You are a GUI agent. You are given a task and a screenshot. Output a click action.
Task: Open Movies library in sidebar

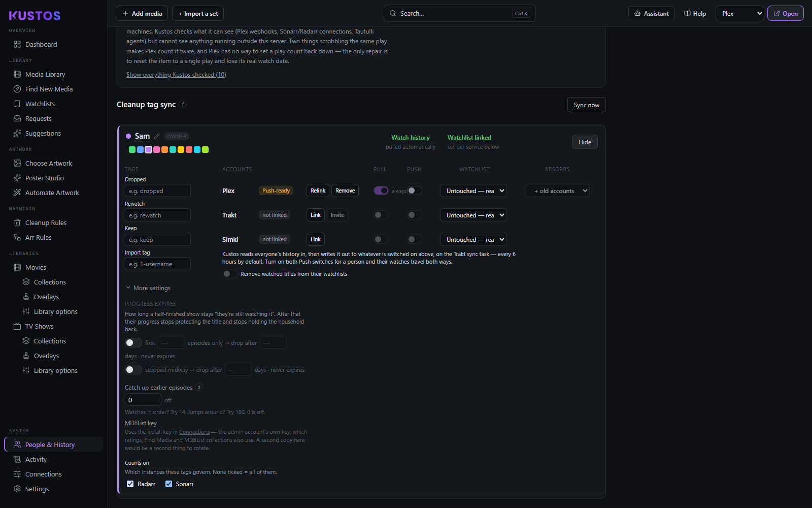click(x=54, y=267)
